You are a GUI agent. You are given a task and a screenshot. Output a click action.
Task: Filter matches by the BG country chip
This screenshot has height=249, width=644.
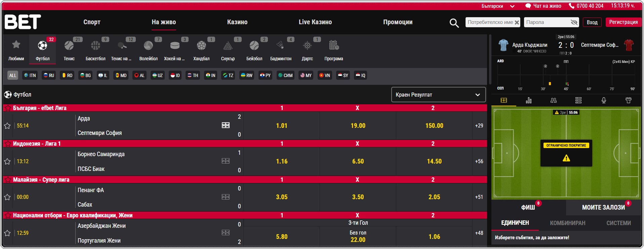85,75
